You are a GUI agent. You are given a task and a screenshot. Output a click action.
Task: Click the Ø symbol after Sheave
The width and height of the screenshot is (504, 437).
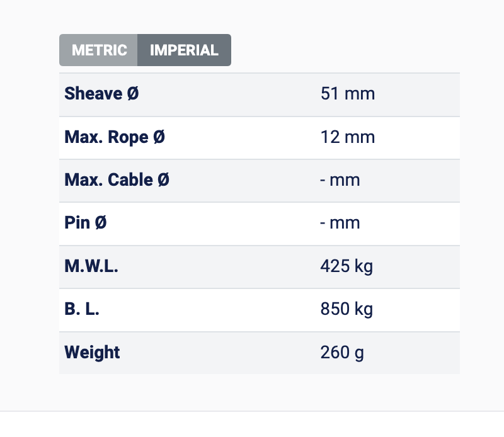coord(132,94)
